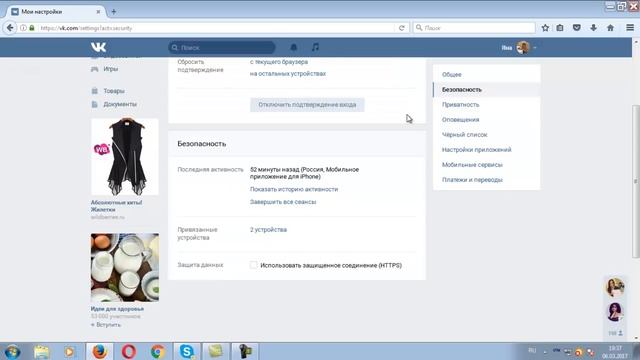Reset confirmation с текущего браузера

[279, 62]
